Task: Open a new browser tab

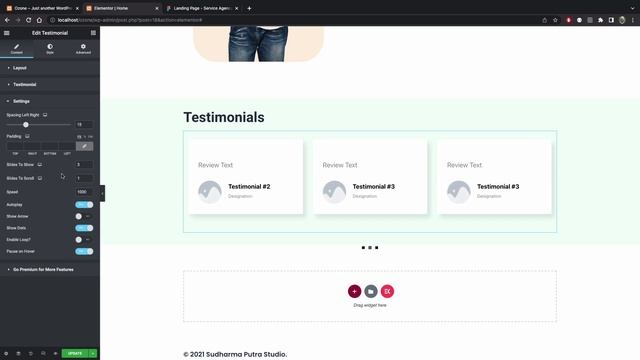Action: [249, 8]
